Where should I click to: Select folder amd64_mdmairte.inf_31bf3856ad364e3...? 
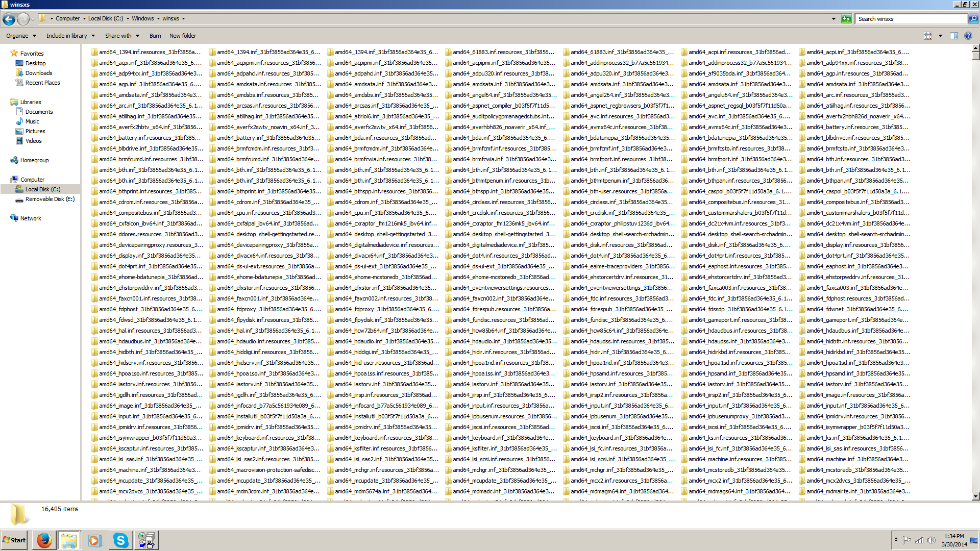pos(854,491)
